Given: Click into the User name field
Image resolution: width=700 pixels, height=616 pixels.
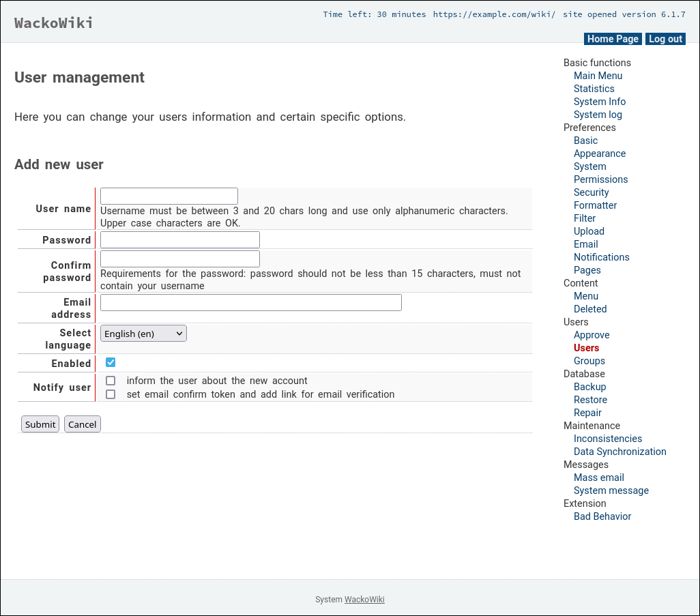Looking at the screenshot, I should [x=169, y=196].
